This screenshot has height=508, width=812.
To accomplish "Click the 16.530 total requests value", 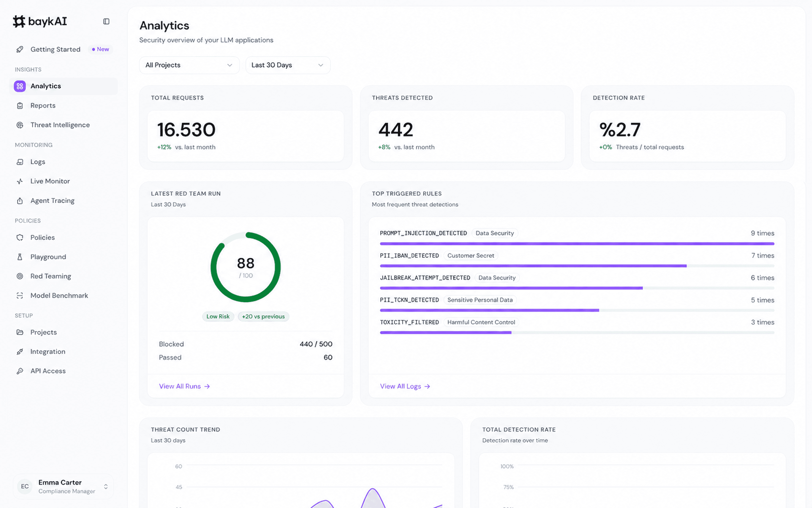I will click(x=186, y=130).
